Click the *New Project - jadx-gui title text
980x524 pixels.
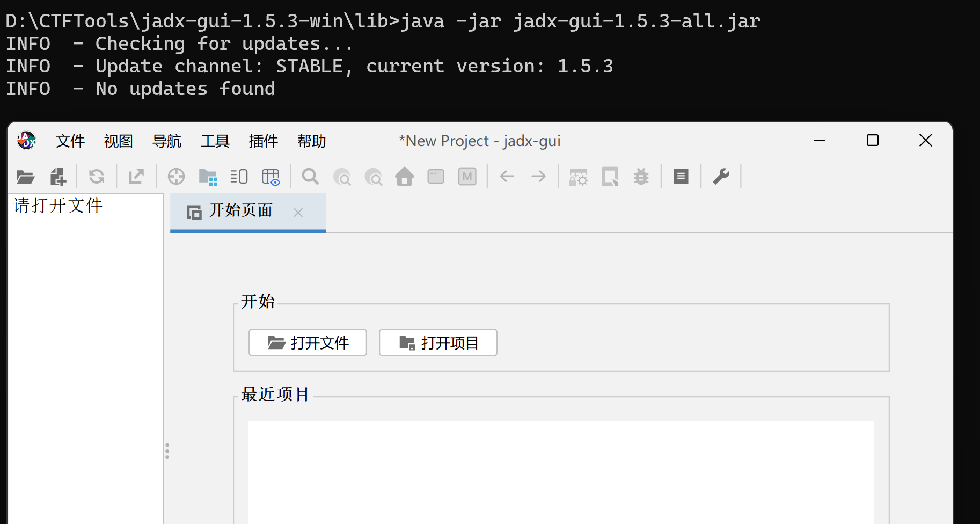tap(480, 141)
